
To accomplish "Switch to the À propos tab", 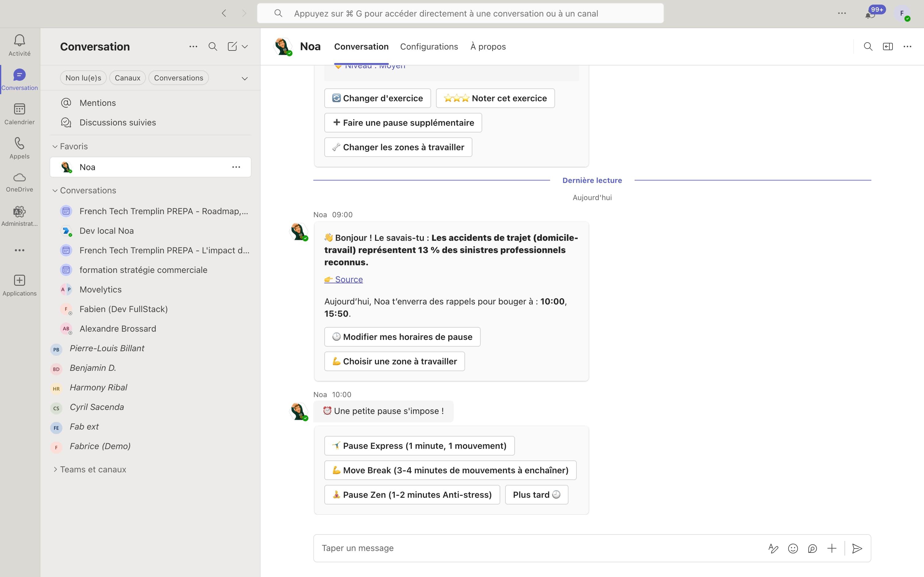I will pyautogui.click(x=488, y=47).
